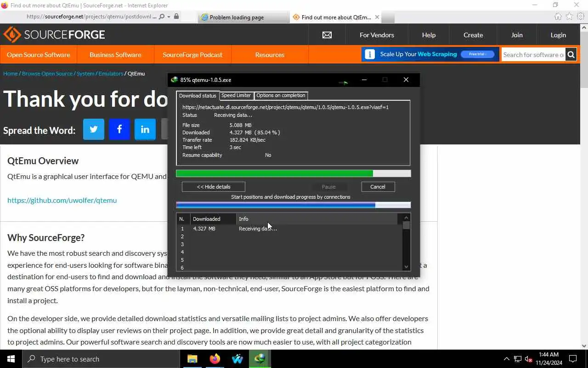Open Windows notification center
This screenshot has height=368, width=588.
[x=573, y=359]
